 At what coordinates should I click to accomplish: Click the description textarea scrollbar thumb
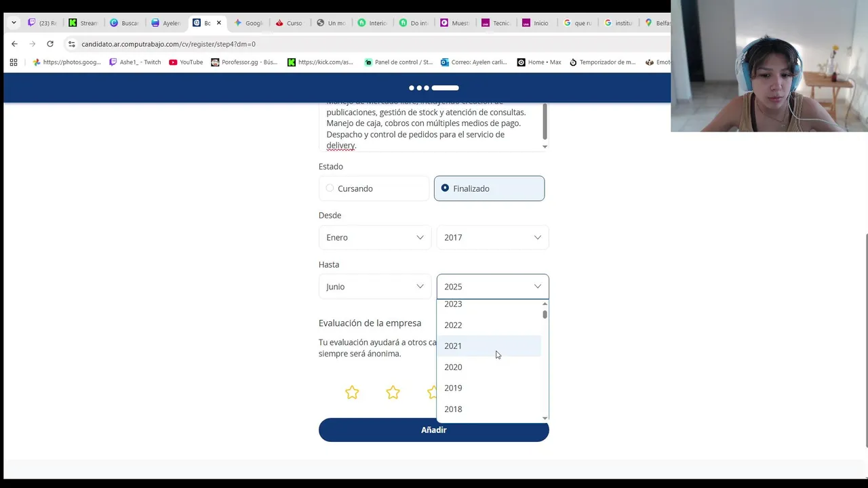point(545,122)
